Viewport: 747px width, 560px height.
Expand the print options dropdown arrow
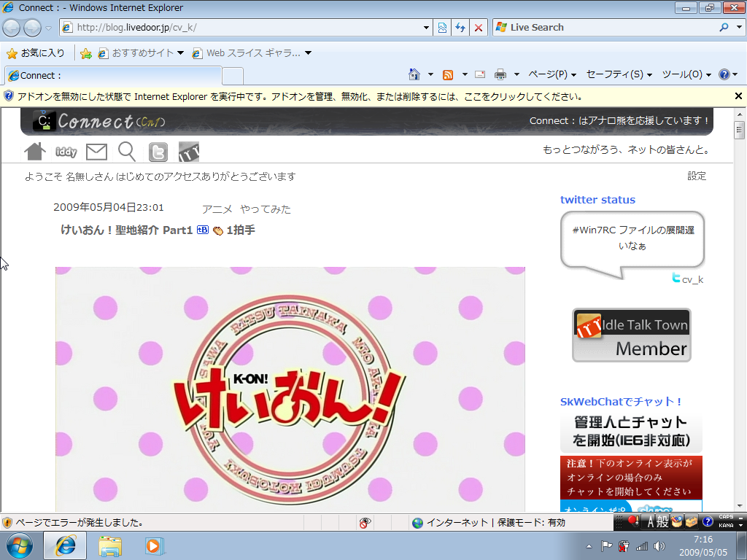(x=516, y=74)
